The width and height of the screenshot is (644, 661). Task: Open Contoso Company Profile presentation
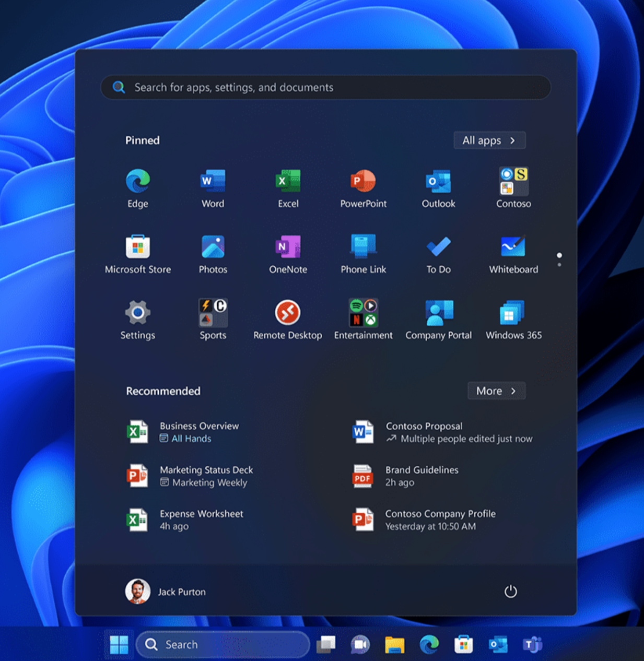tap(424, 520)
